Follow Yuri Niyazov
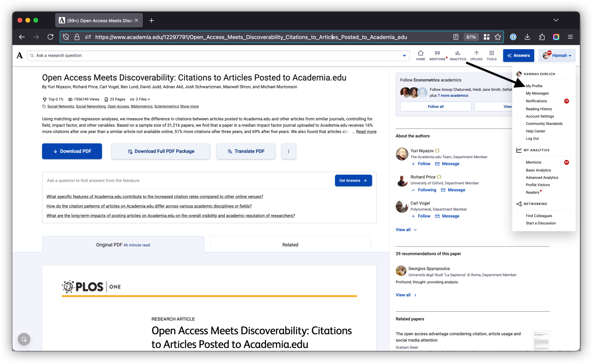 tap(421, 164)
